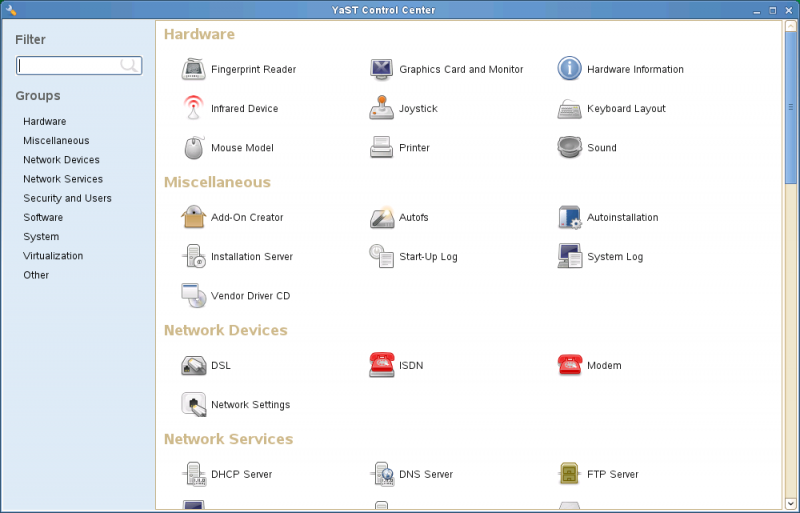800x513 pixels.
Task: Click the "Mouse Model" label
Action: [242, 148]
